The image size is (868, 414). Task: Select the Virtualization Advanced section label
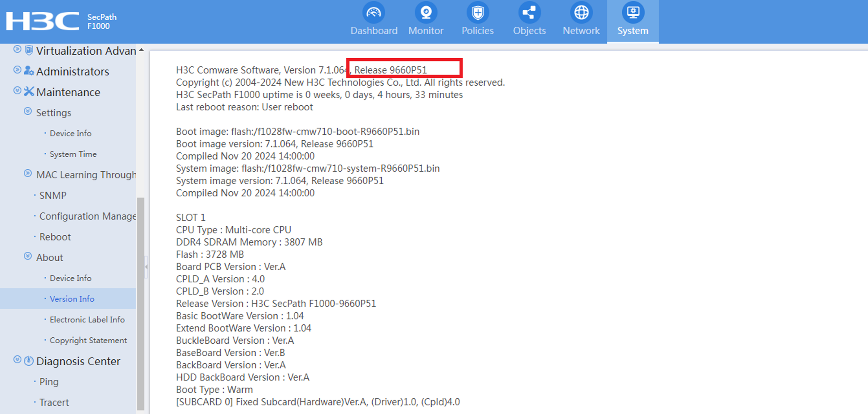[86, 51]
